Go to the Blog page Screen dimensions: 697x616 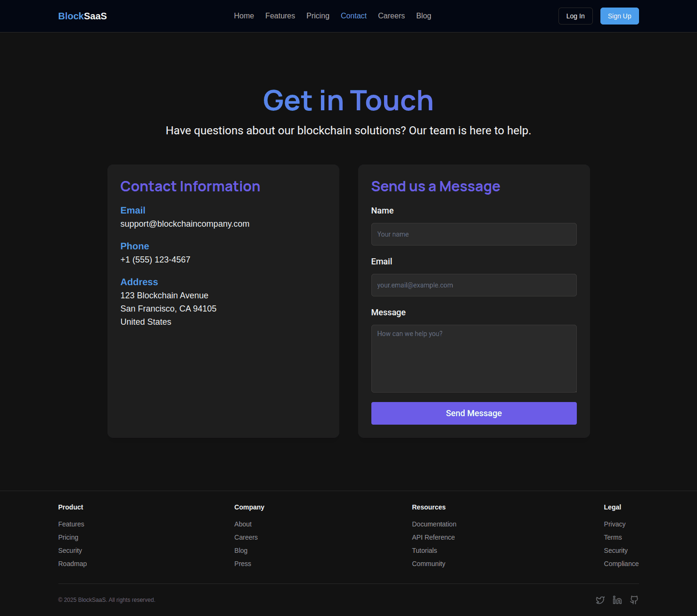pos(423,16)
